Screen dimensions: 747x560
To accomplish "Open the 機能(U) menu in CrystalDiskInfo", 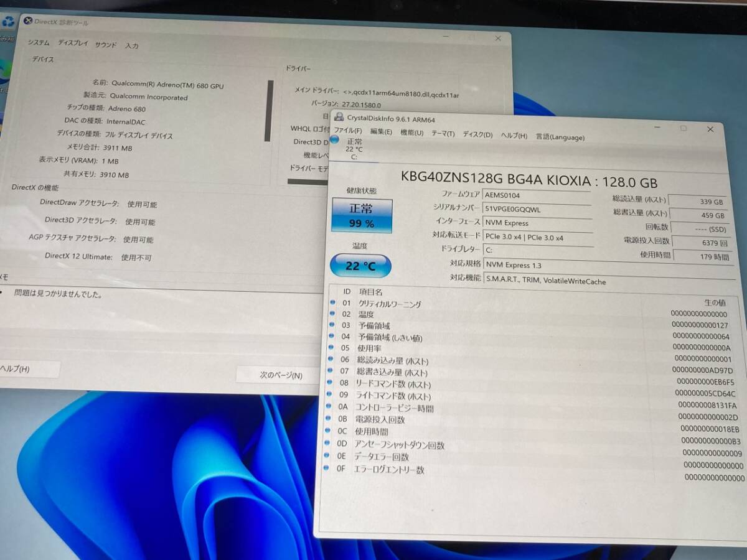I will (412, 133).
